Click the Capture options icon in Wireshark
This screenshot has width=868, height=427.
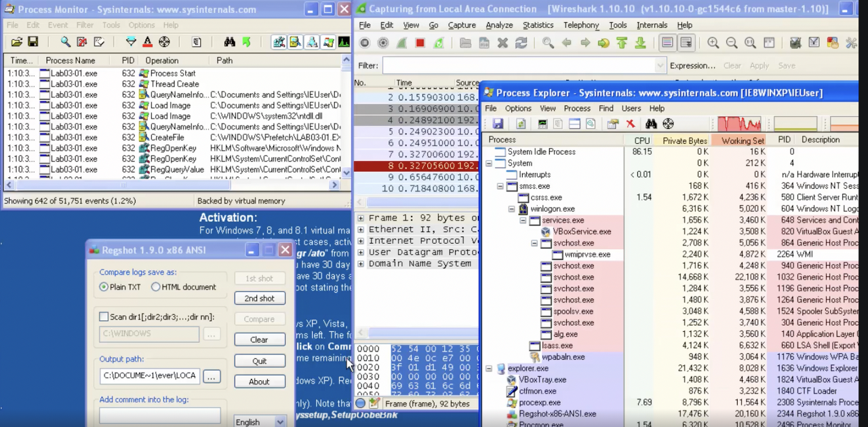[383, 43]
